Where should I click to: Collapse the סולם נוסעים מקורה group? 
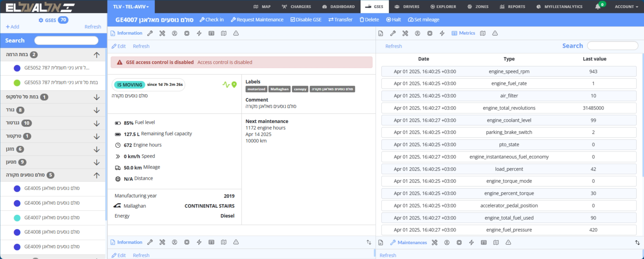[x=97, y=175]
